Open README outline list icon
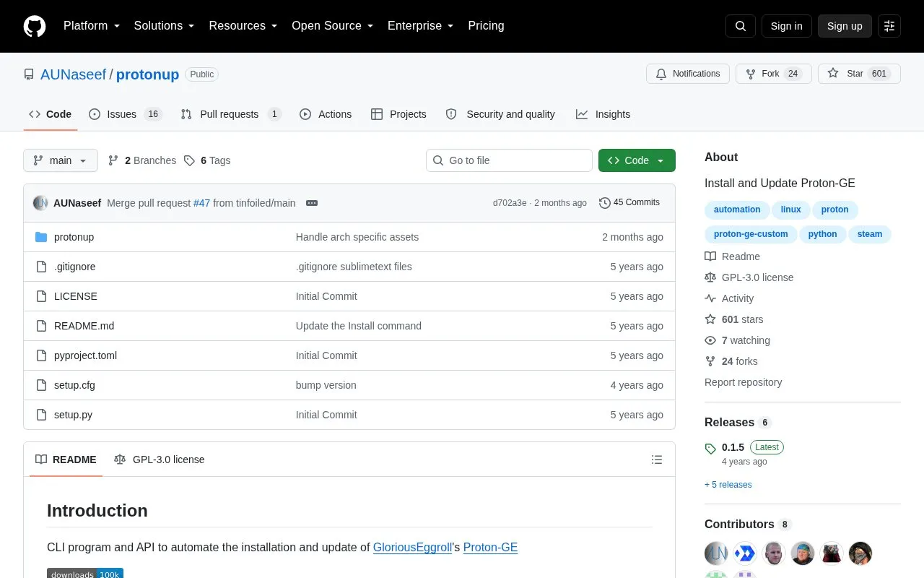The image size is (924, 578). click(657, 460)
